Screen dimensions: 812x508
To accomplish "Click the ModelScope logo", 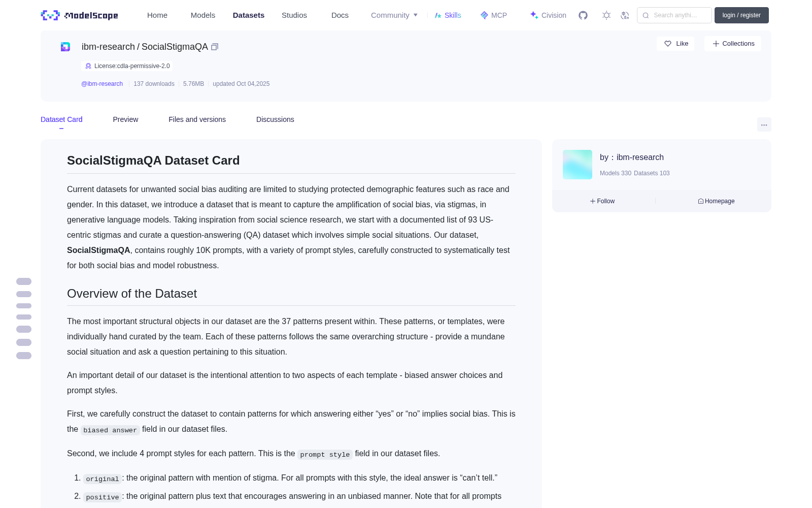I will coord(79,15).
